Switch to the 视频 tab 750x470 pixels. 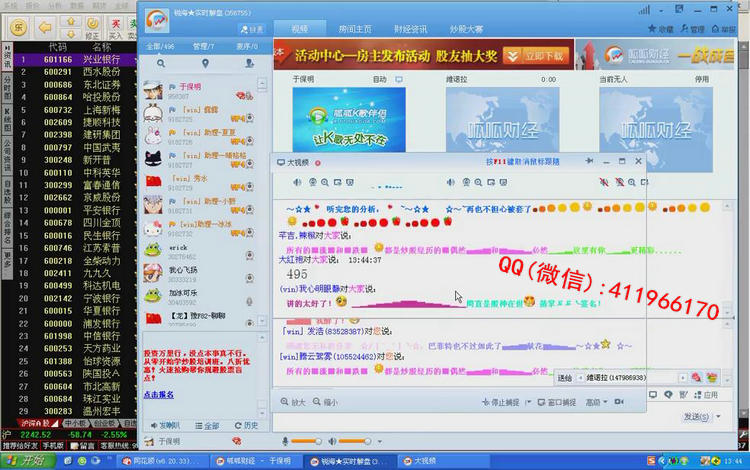click(x=300, y=29)
